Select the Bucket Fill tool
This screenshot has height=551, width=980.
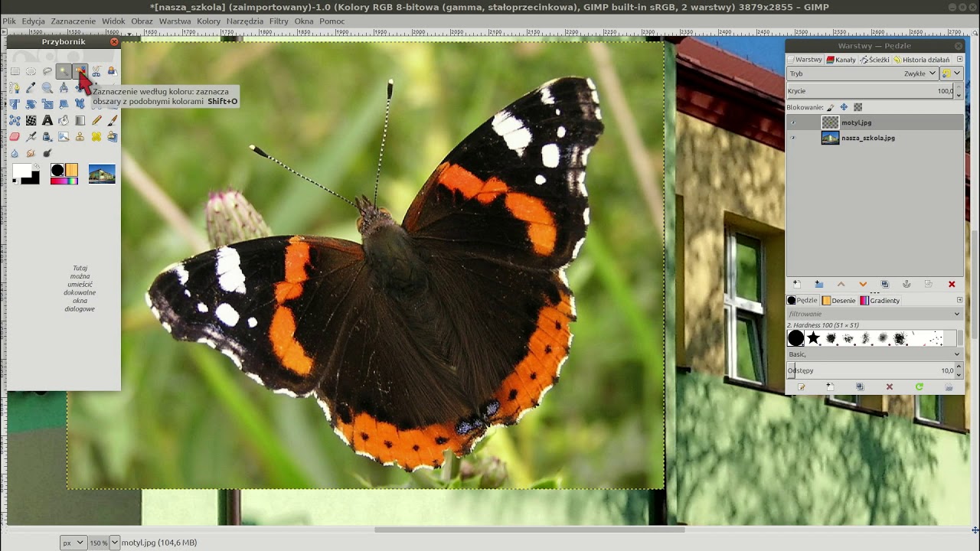point(64,120)
